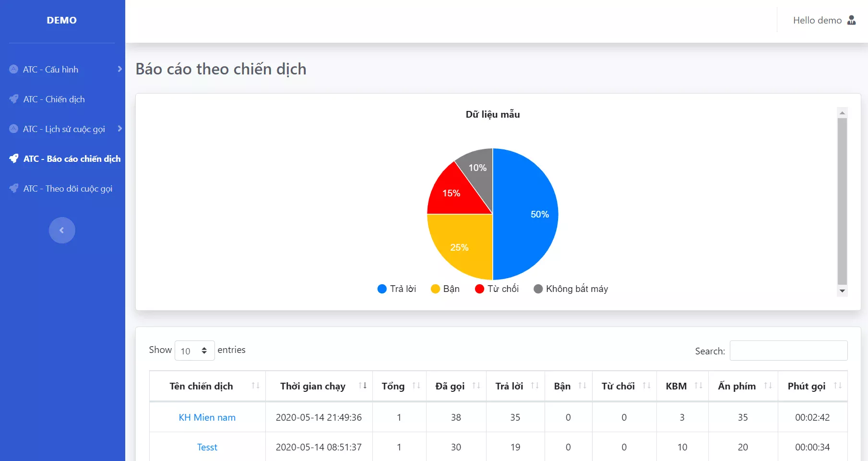868x461 pixels.
Task: Toggle the Bận legend item
Action: 445,289
